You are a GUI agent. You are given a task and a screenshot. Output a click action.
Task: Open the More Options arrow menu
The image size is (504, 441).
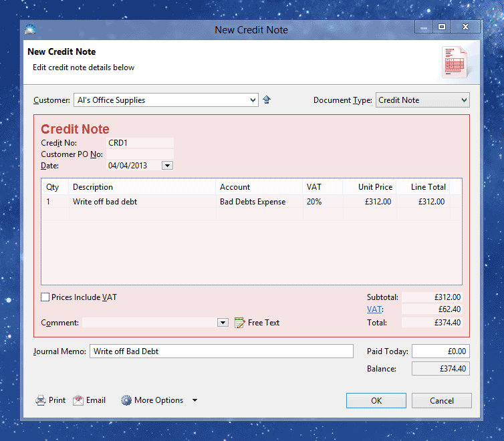click(195, 400)
